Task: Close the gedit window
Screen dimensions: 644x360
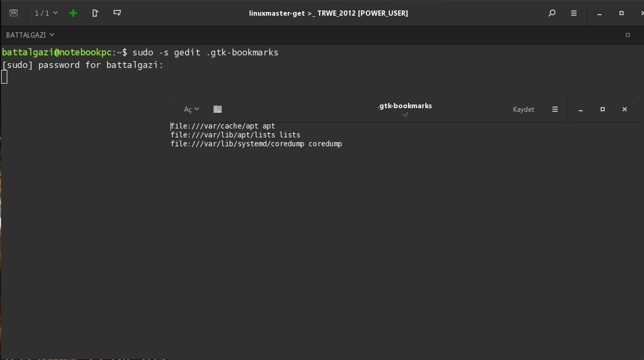Action: [x=625, y=109]
